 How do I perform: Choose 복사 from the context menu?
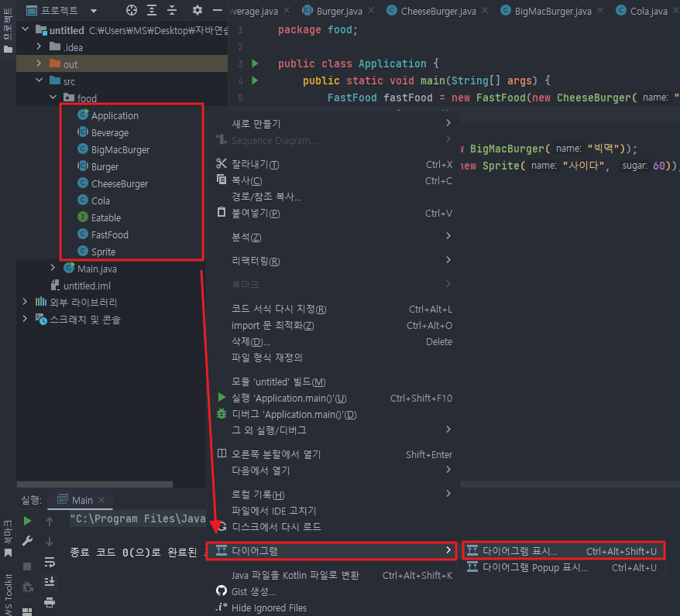click(x=333, y=180)
